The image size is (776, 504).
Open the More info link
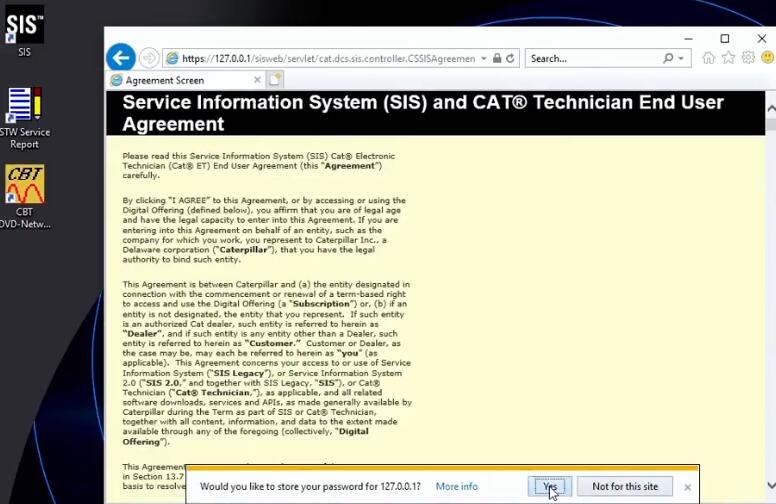point(456,487)
